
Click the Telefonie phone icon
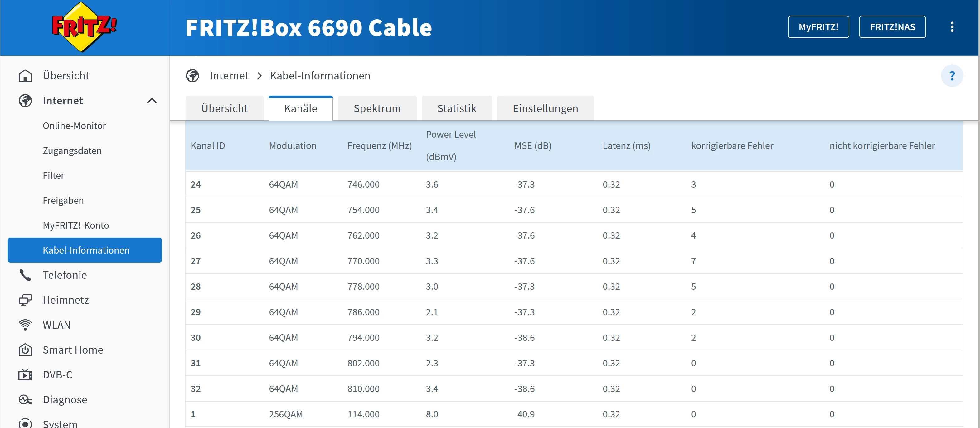point(25,275)
